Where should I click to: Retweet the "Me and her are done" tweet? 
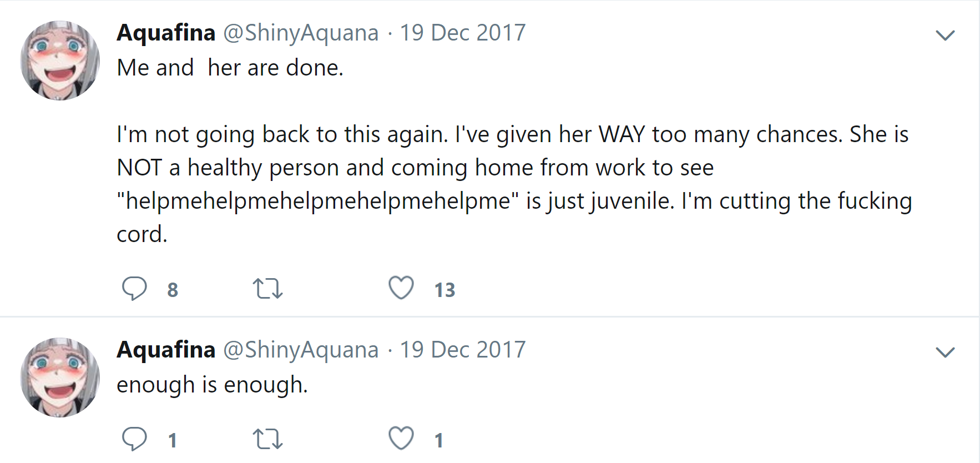267,289
